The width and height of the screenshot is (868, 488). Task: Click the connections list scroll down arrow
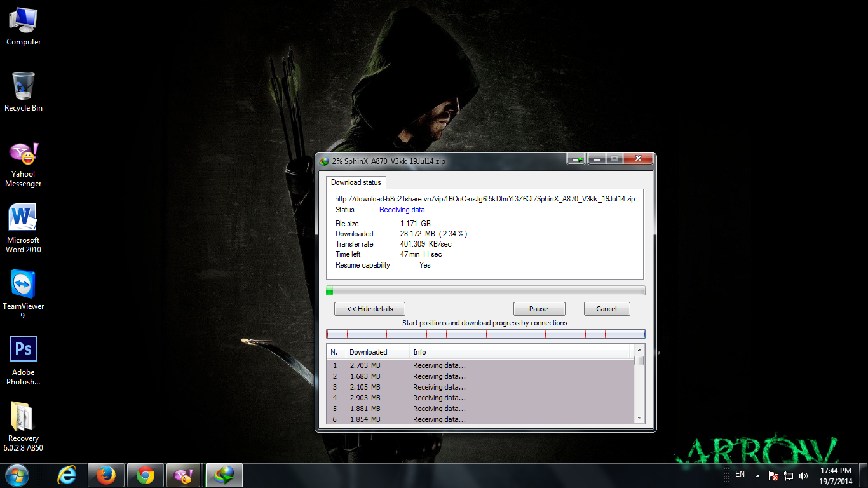pyautogui.click(x=639, y=418)
